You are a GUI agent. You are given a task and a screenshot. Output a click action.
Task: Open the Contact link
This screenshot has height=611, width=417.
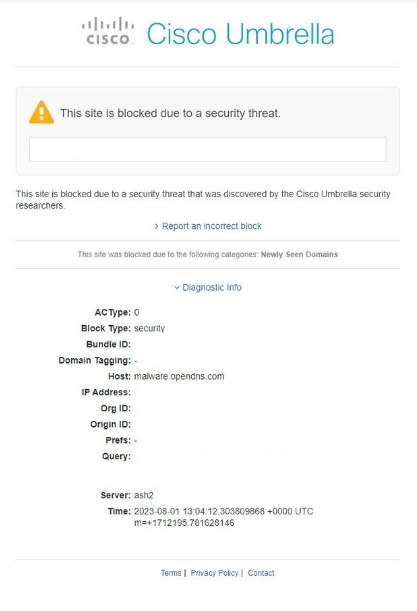[261, 573]
